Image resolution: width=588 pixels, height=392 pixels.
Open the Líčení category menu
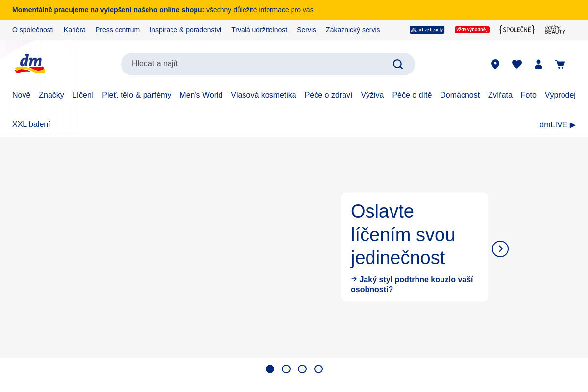tap(83, 95)
